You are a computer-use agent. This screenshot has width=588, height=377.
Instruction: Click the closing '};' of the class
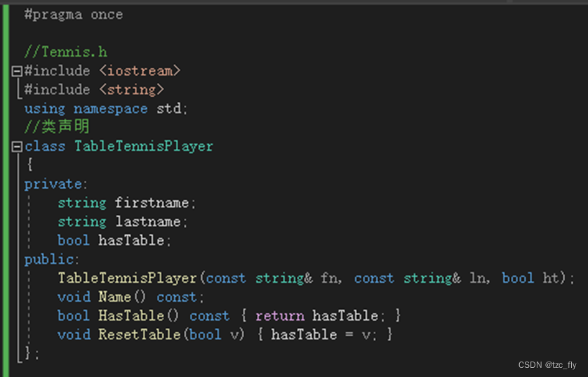pos(32,353)
